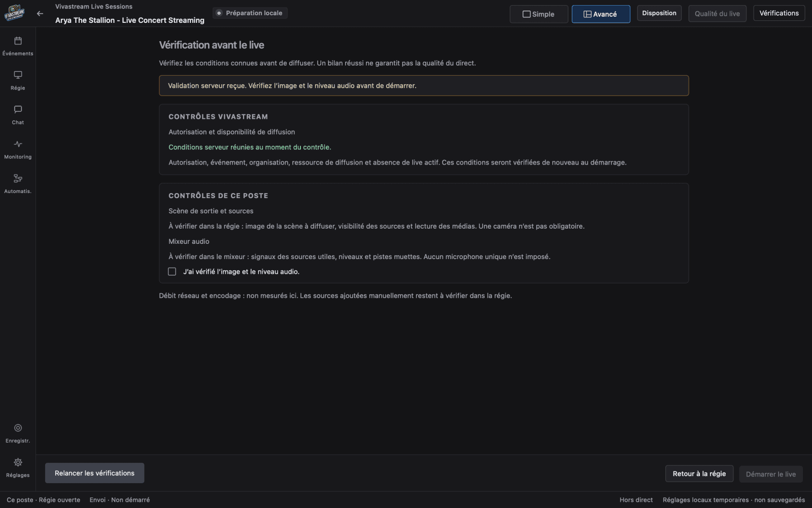This screenshot has height=508, width=812.
Task: Open Qualité du live settings
Action: tap(717, 14)
